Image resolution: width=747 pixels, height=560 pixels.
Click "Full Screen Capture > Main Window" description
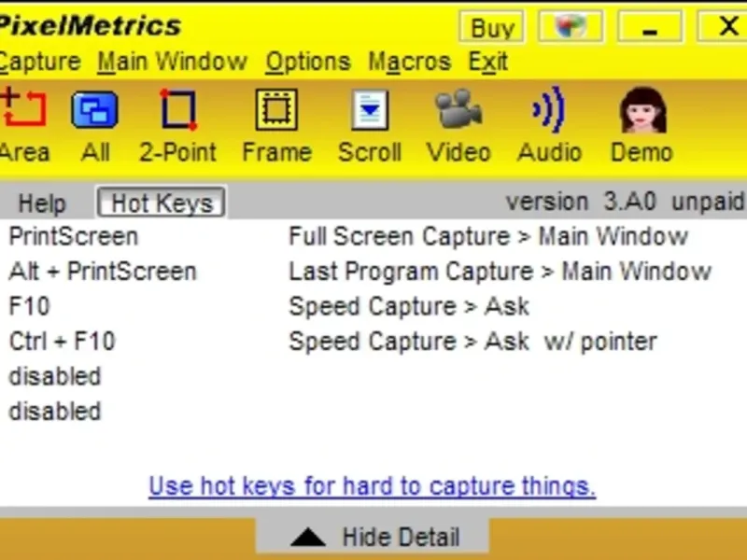488,237
